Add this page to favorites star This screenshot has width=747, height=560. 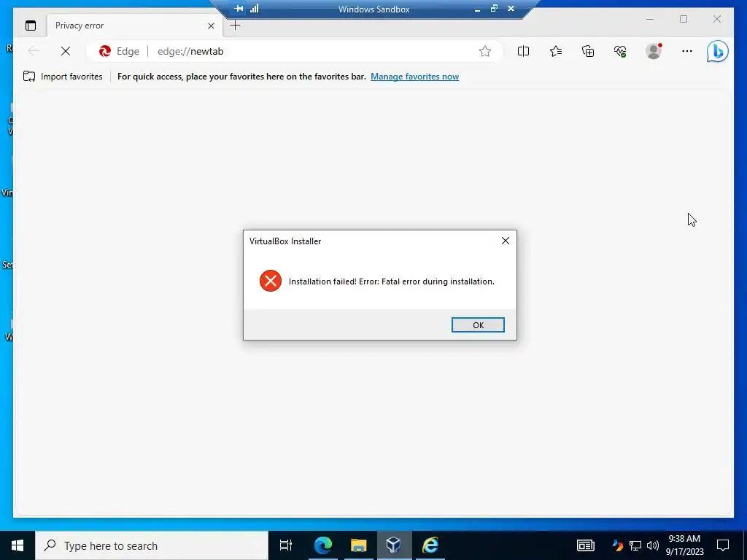[x=485, y=51]
